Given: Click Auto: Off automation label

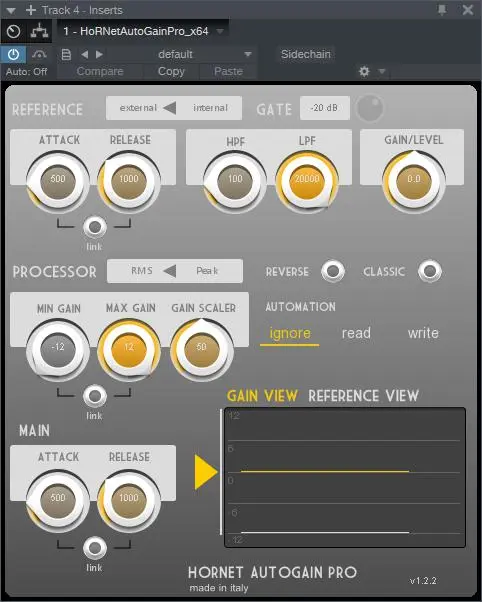Looking at the screenshot, I should click(26, 71).
